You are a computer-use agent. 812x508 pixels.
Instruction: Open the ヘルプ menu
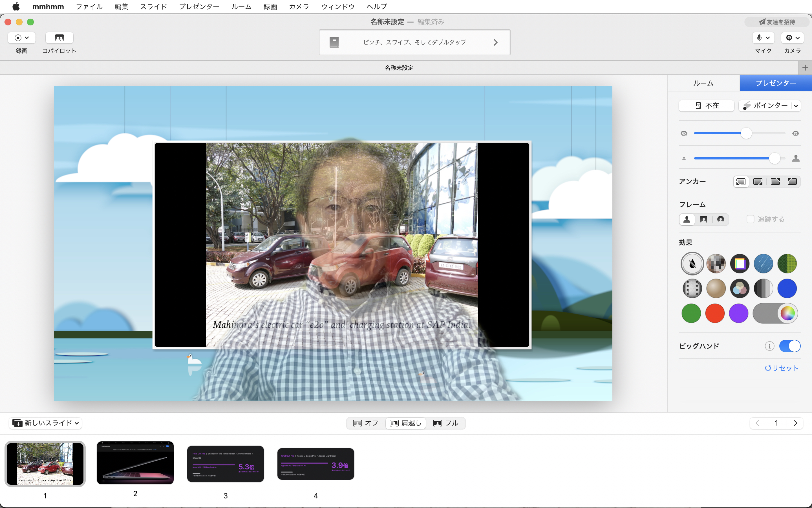[377, 6]
